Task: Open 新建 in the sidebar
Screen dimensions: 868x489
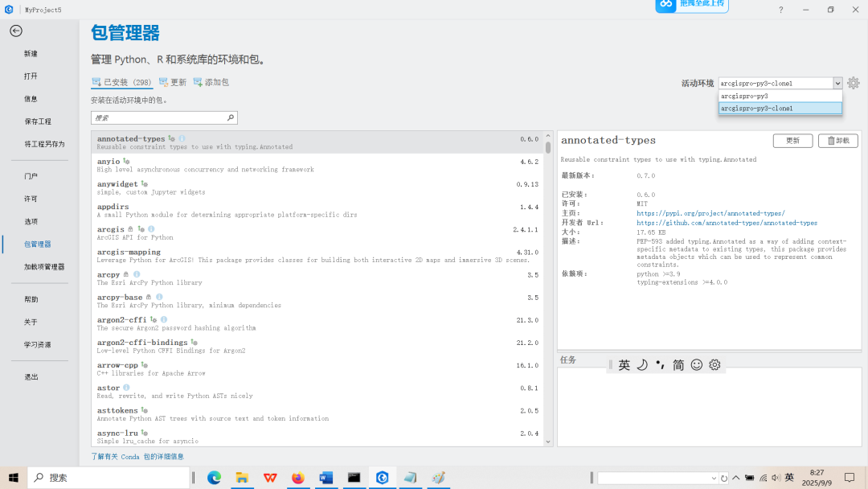Action: click(31, 54)
